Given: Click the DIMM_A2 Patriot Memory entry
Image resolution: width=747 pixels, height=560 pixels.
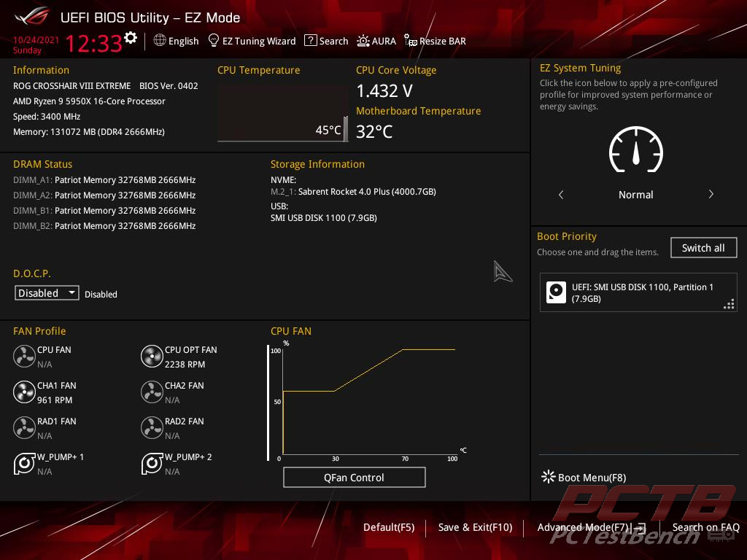Looking at the screenshot, I should click(x=104, y=195).
